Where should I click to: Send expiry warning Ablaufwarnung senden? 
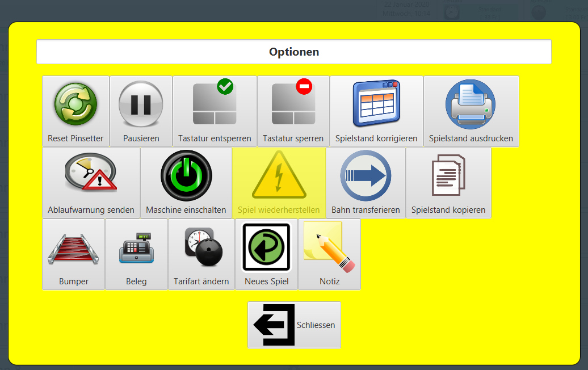[x=91, y=183]
